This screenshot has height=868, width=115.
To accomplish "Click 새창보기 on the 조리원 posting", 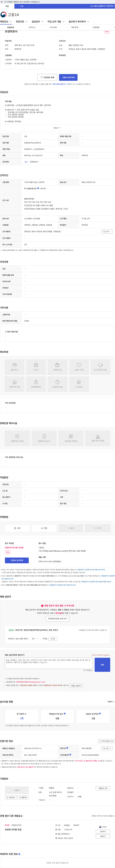I will (103, 836).
